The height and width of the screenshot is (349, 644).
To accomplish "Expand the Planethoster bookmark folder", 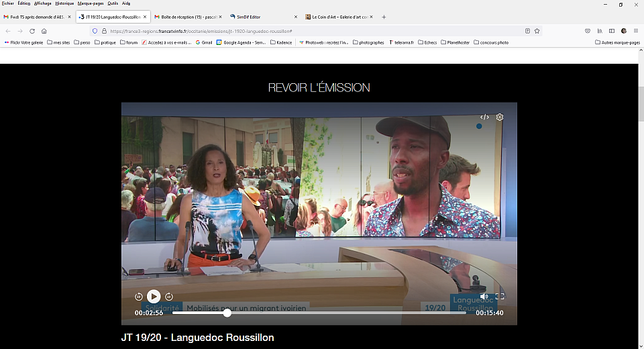I will (x=455, y=42).
